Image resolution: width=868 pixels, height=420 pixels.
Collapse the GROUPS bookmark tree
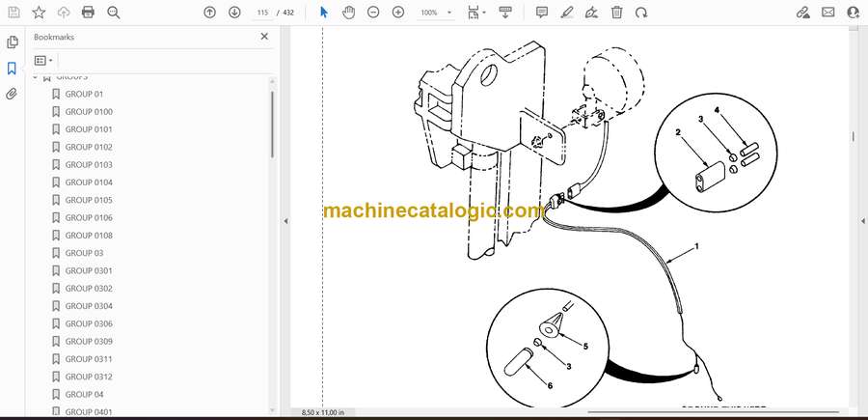[36, 77]
